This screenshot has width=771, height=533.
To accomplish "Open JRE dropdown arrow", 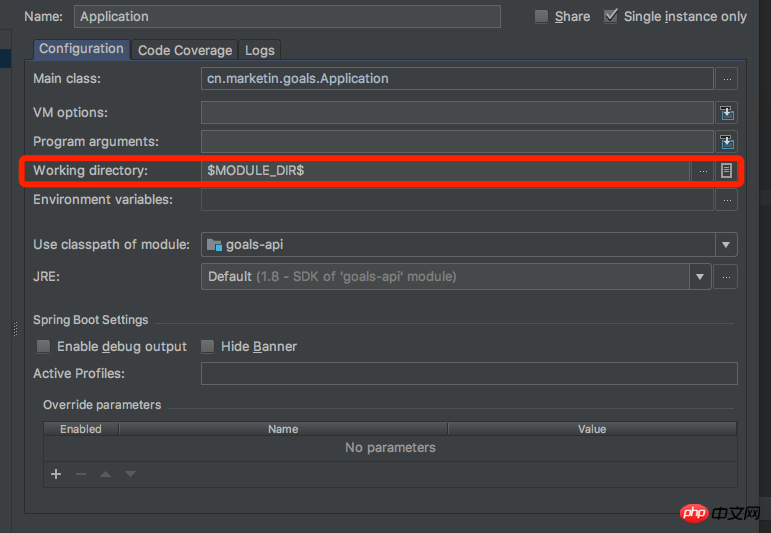I will point(700,277).
